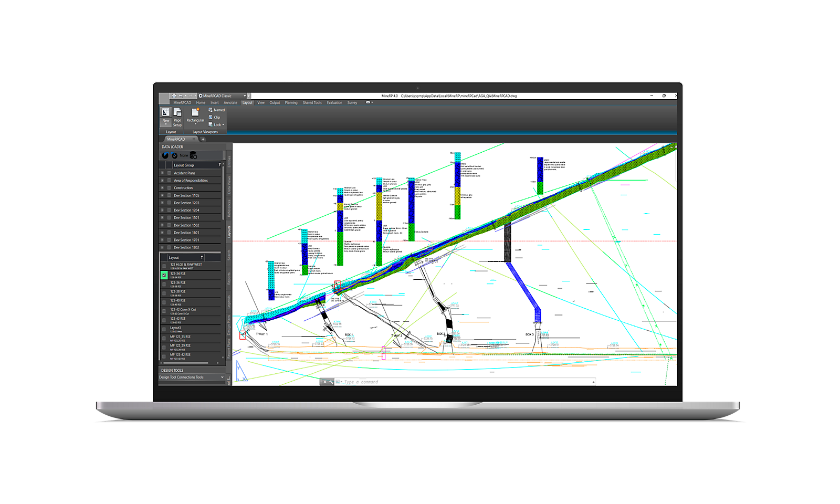840x504 pixels.
Task: Open the Lock dropdown arrow
Action: click(x=223, y=124)
